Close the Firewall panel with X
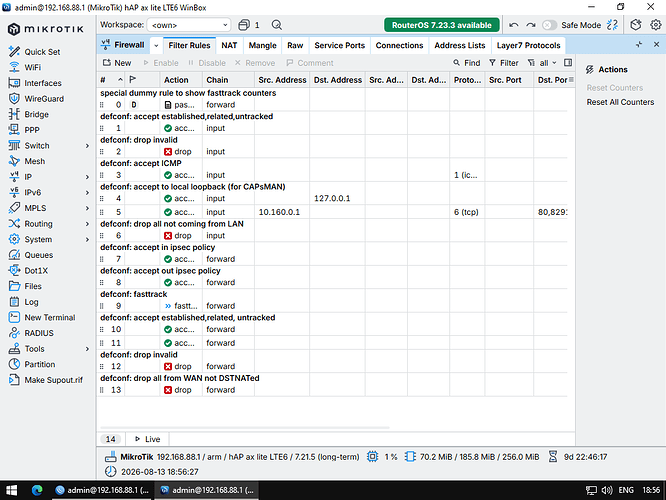This screenshot has width=666, height=500. tap(656, 45)
